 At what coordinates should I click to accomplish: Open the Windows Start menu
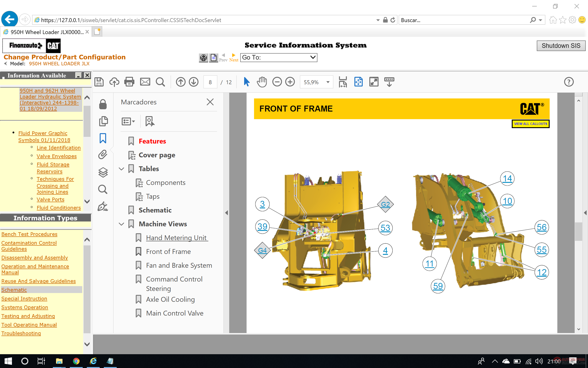pos(8,361)
